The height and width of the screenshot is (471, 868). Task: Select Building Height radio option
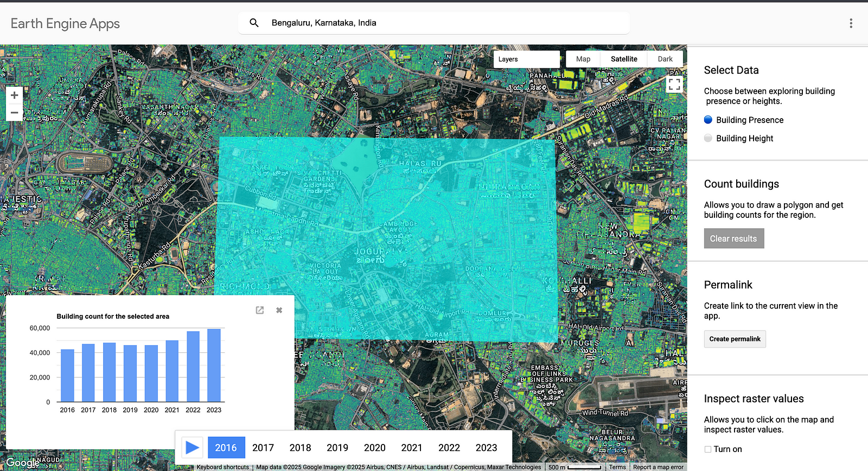click(x=708, y=138)
